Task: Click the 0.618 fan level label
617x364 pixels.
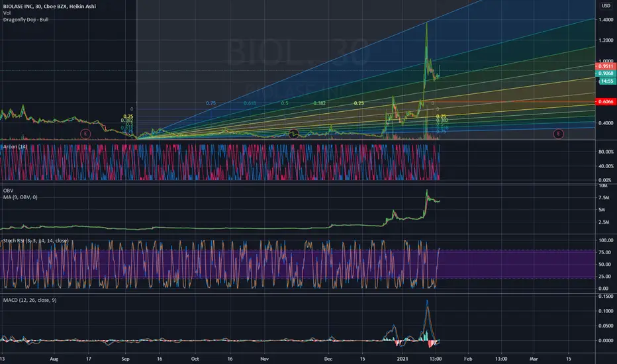Action: point(250,103)
